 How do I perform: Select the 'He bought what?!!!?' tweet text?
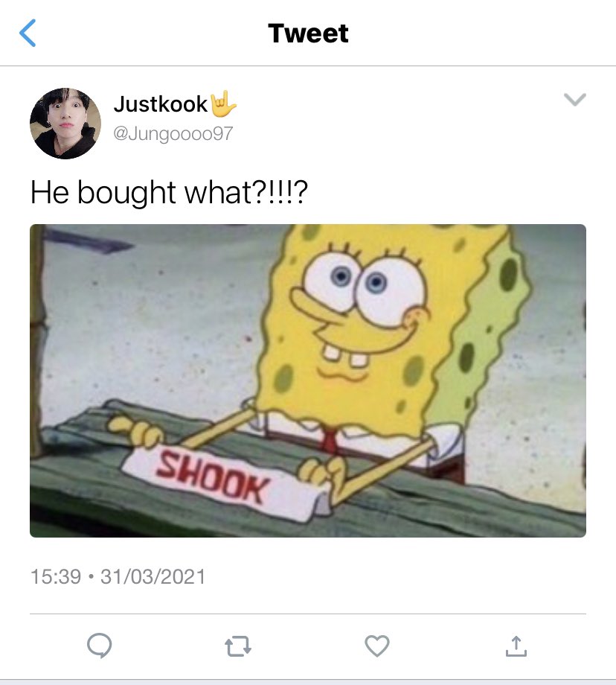(169, 192)
